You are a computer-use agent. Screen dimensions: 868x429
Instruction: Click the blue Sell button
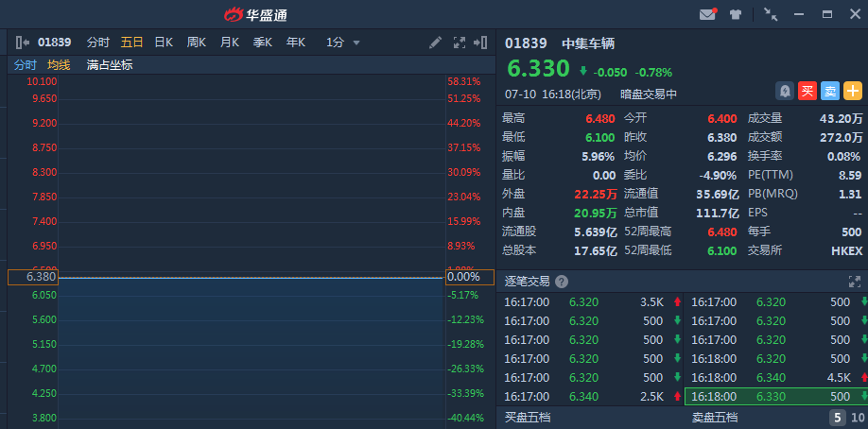(830, 91)
